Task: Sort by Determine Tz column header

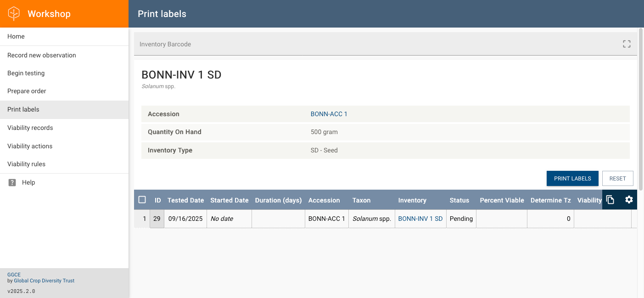Action: pyautogui.click(x=551, y=200)
